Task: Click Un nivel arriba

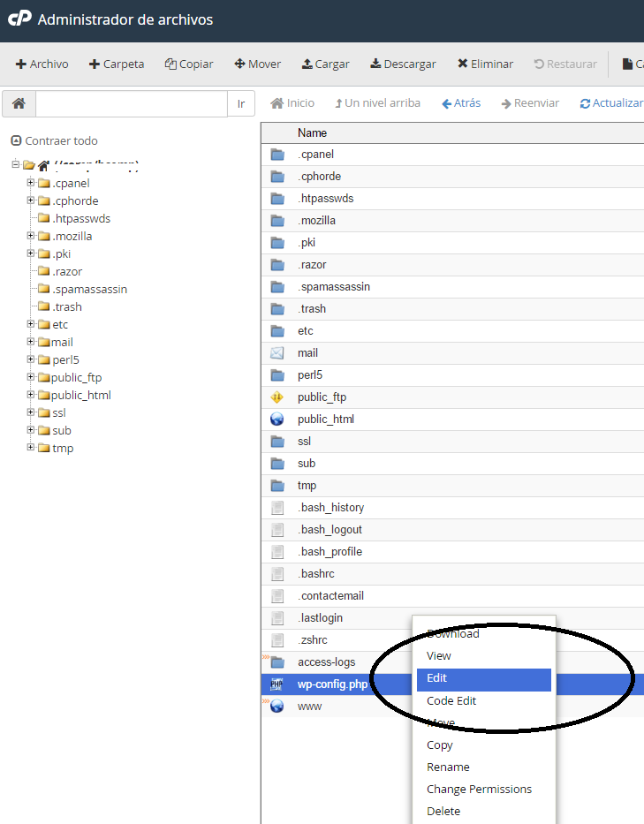Action: coord(378,103)
